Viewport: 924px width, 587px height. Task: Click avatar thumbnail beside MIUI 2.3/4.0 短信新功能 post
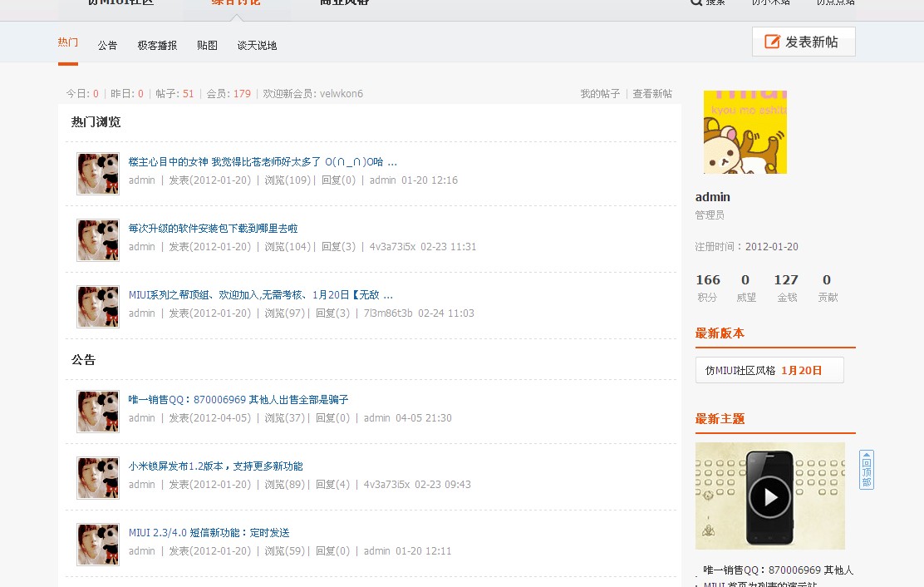click(98, 545)
